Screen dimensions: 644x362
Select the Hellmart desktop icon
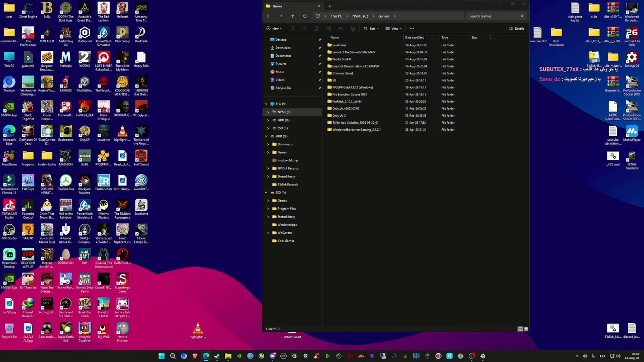coord(122,11)
